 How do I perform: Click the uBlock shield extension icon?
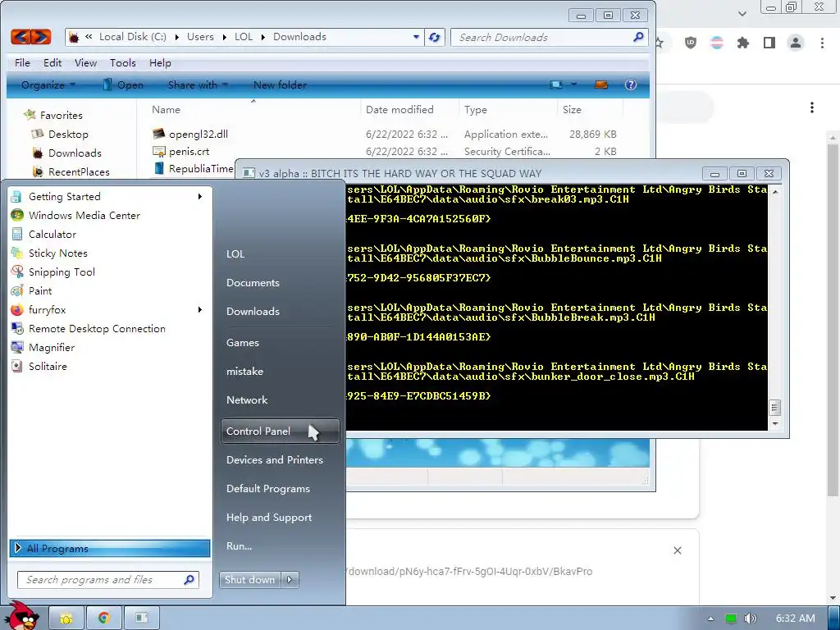coord(691,43)
